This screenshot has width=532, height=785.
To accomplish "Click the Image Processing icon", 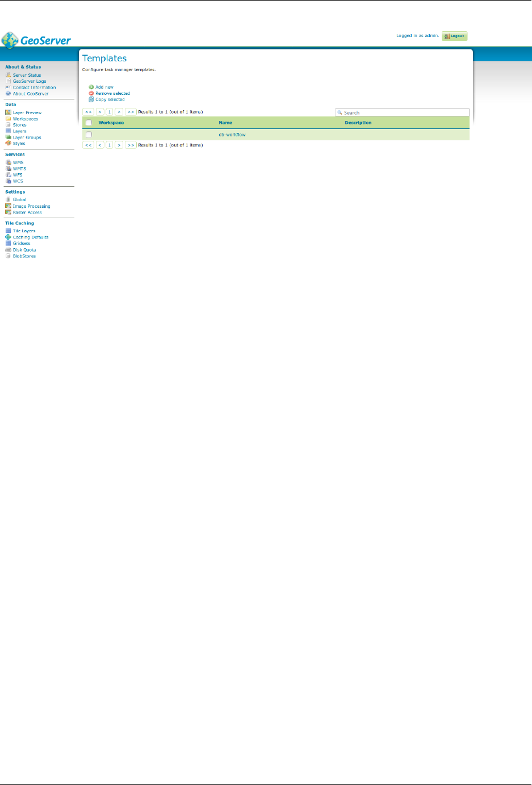I will tap(9, 206).
